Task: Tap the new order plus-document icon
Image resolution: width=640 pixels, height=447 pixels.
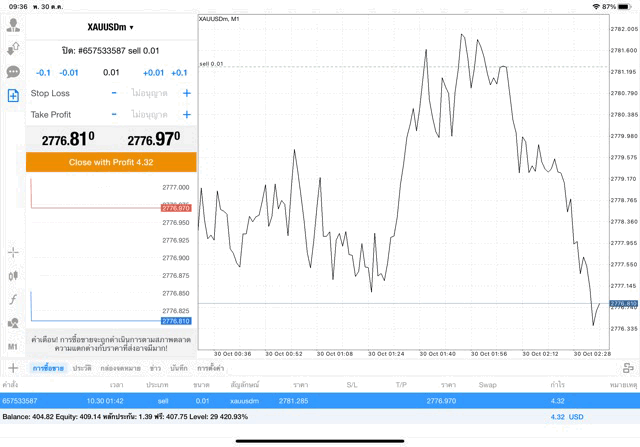Action: (x=13, y=95)
